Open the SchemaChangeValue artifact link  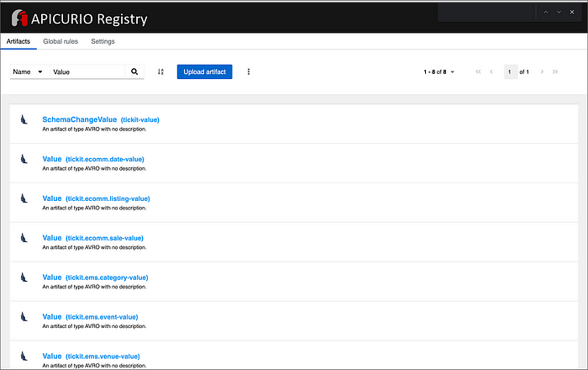click(101, 119)
